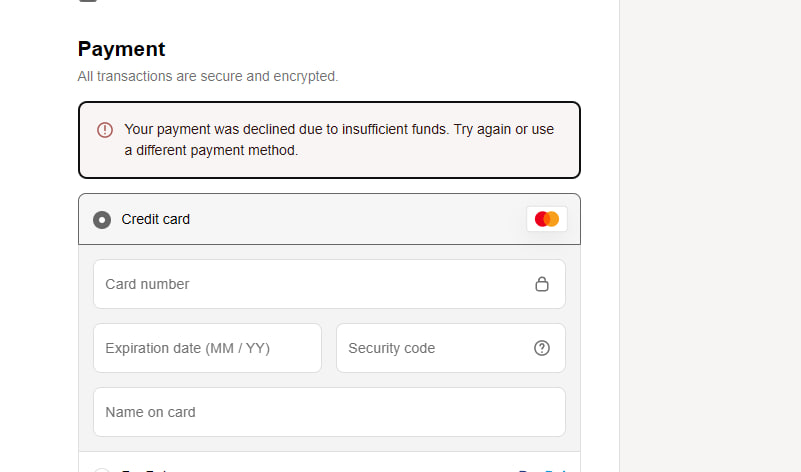Click the secure and encrypted transactions subtitle
Screen dimensions: 801x472
pyautogui.click(x=208, y=76)
